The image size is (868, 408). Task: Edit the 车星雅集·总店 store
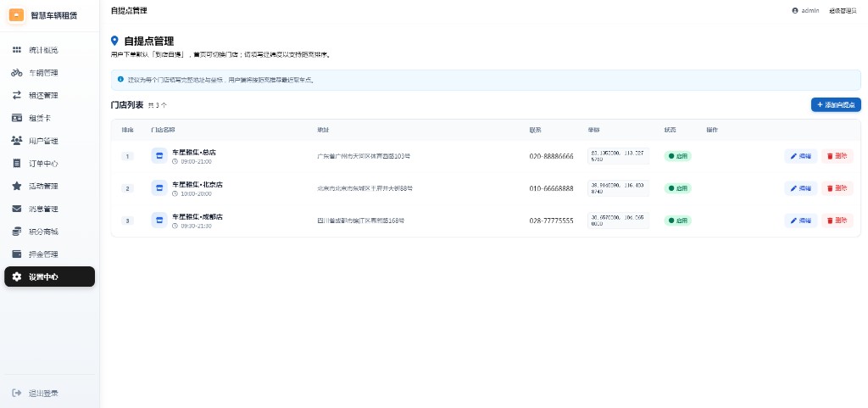click(x=800, y=156)
